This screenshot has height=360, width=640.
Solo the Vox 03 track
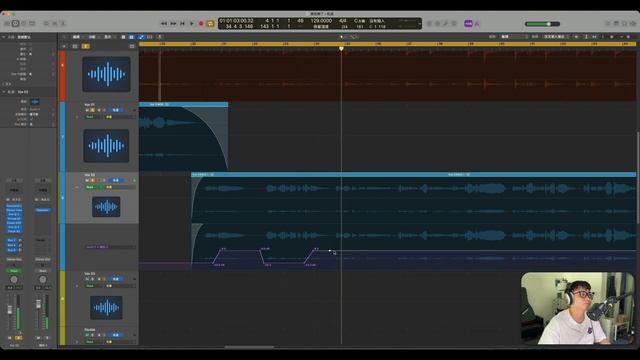tap(93, 279)
